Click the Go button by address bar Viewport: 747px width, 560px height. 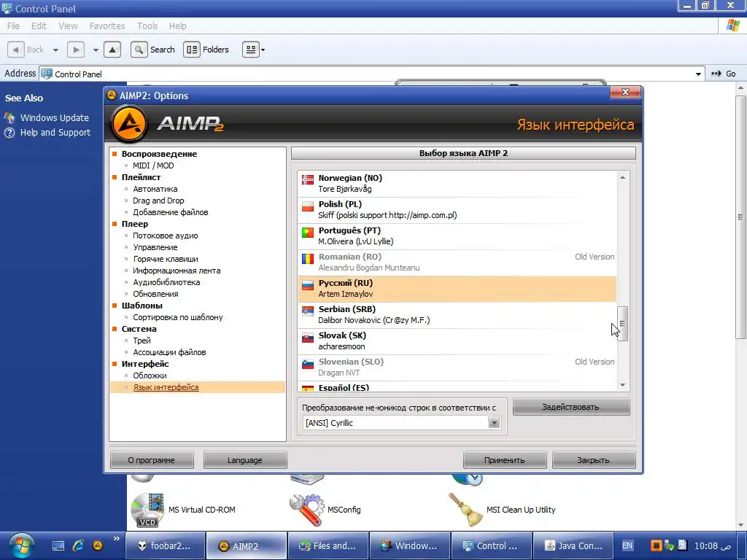tap(724, 74)
